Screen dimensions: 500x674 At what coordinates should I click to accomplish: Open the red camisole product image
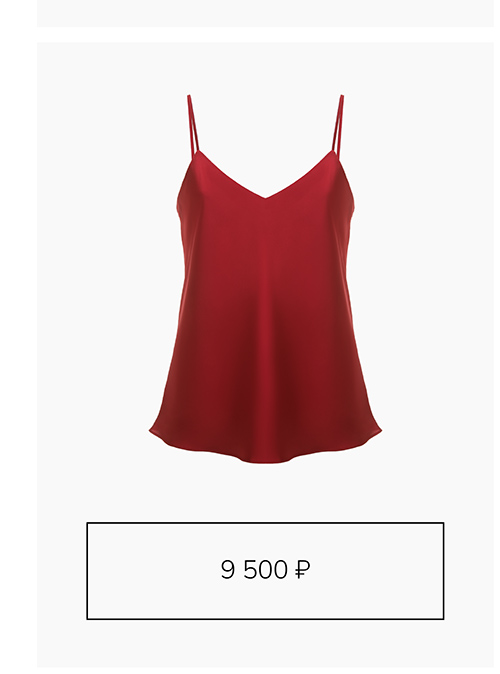265,279
